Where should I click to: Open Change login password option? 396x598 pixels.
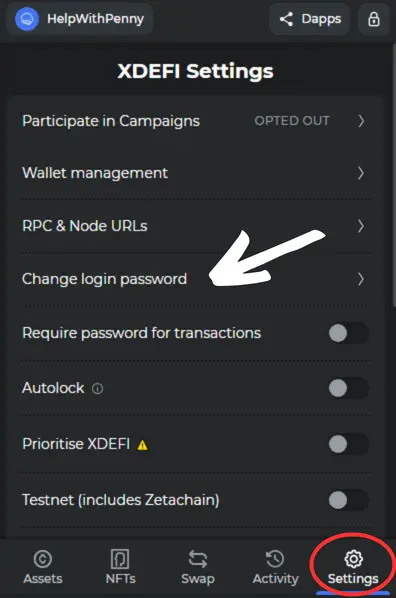tap(195, 279)
